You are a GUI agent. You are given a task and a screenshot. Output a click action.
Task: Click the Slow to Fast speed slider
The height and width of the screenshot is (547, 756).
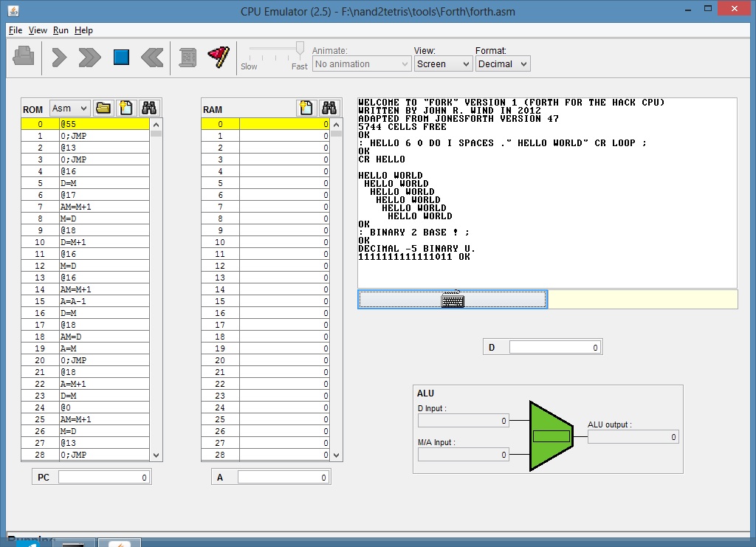(x=274, y=50)
